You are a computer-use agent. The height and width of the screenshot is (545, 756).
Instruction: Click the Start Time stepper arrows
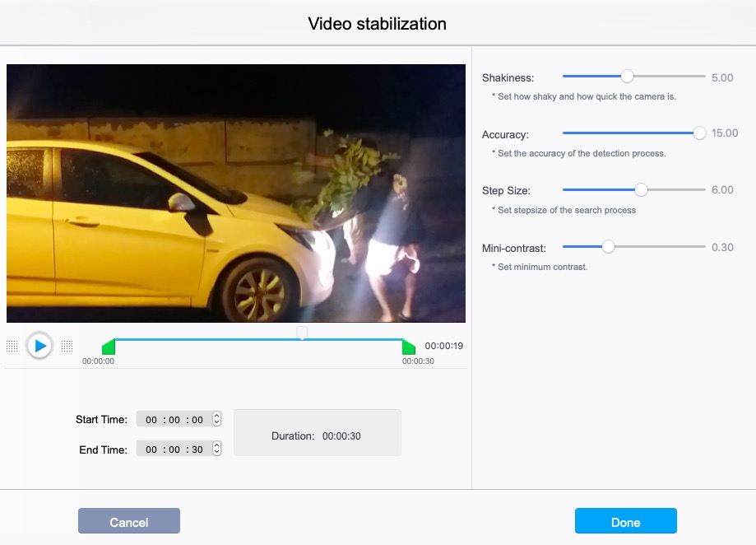coord(217,419)
